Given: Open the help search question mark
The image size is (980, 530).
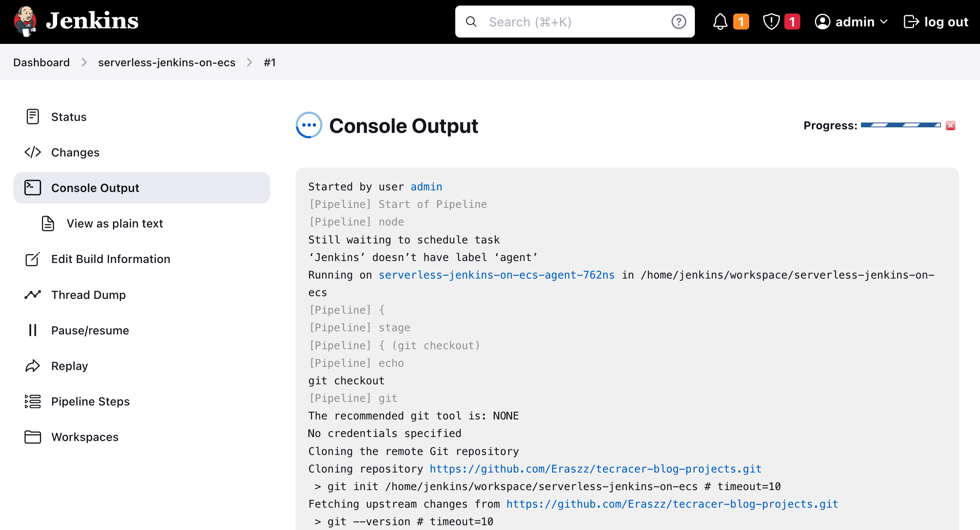Looking at the screenshot, I should click(x=679, y=22).
